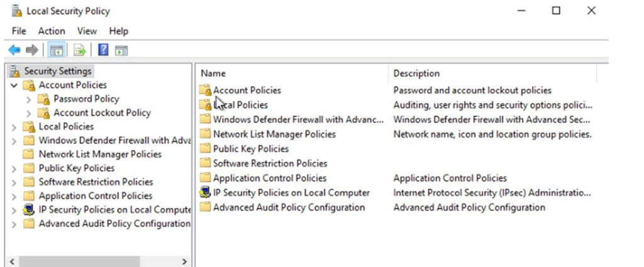Click IP Security Policies icon in list pane
644x267 pixels.
click(x=205, y=193)
